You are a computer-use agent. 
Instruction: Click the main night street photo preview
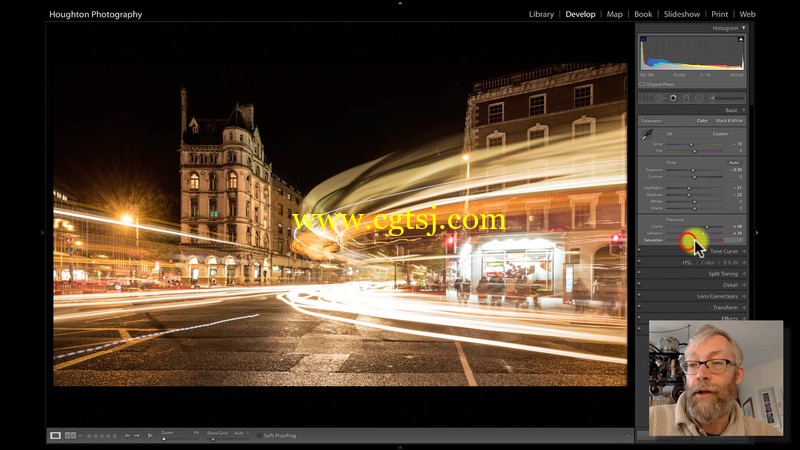340,224
